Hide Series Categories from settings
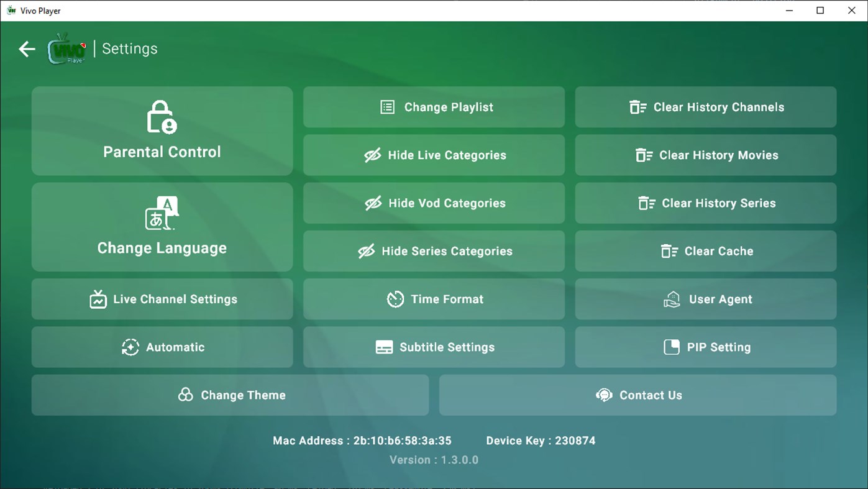Screen dimensions: 868x489 434,251
